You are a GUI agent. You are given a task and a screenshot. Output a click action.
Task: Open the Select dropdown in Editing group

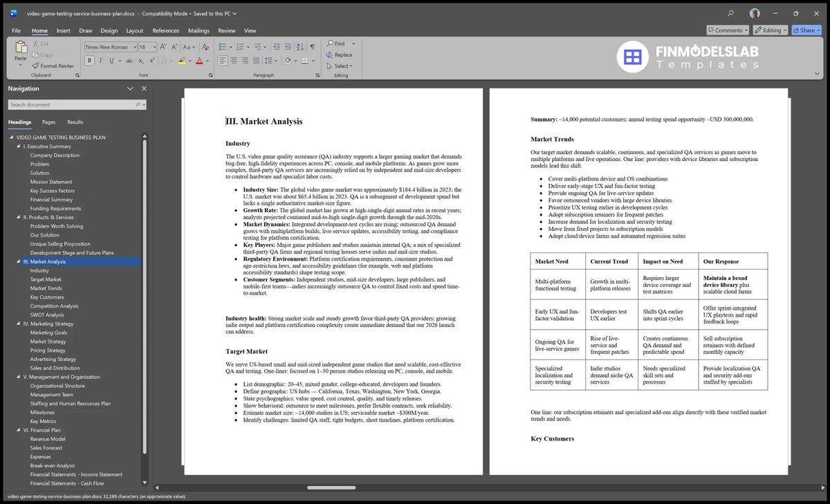(x=340, y=66)
